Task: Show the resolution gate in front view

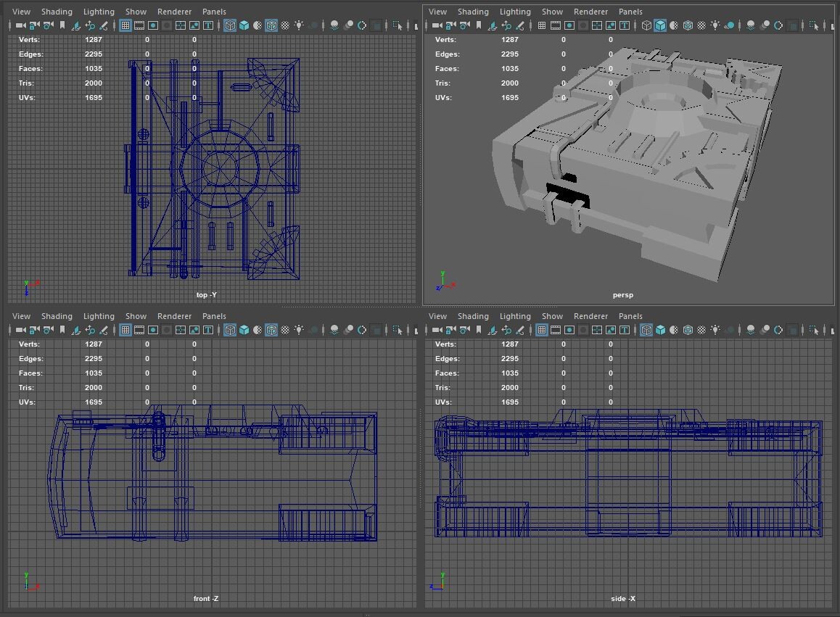Action: [x=152, y=330]
